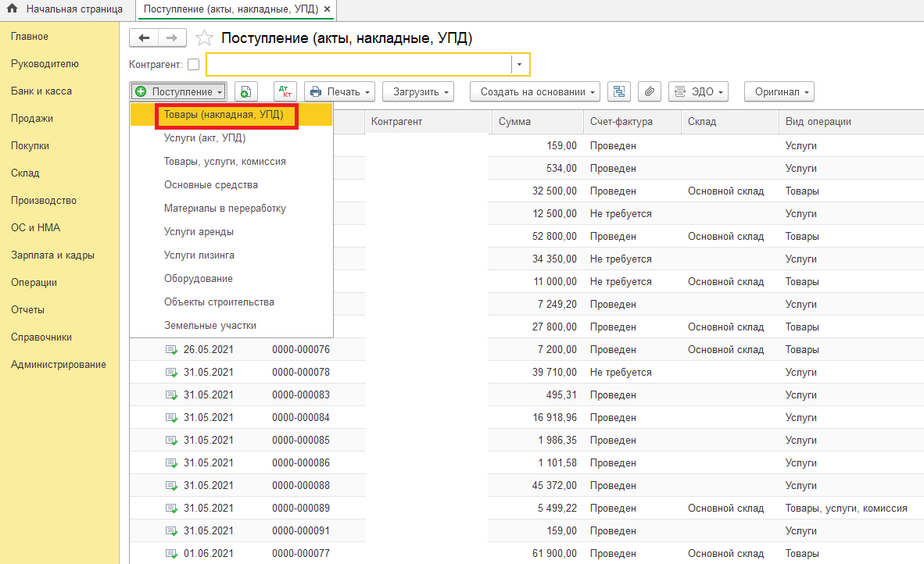
Task: Click the paperclip attachments icon
Action: [x=649, y=92]
